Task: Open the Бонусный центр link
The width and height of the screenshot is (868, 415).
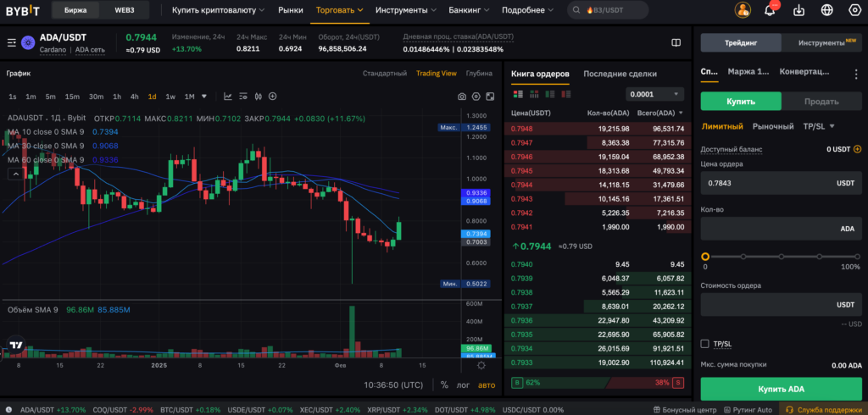Action: pyautogui.click(x=685, y=410)
